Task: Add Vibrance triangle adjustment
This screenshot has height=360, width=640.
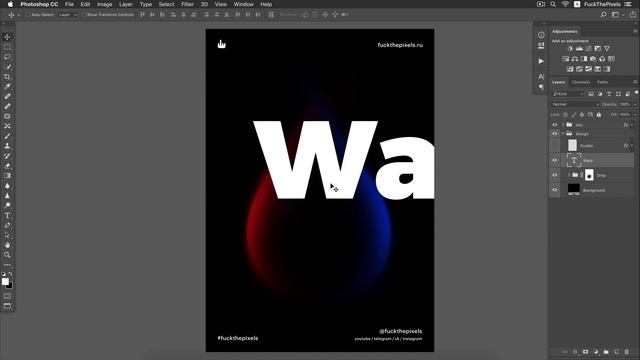Action: 607,49
